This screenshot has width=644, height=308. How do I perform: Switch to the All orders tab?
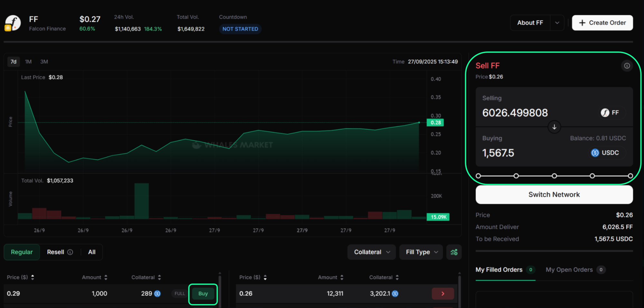92,252
